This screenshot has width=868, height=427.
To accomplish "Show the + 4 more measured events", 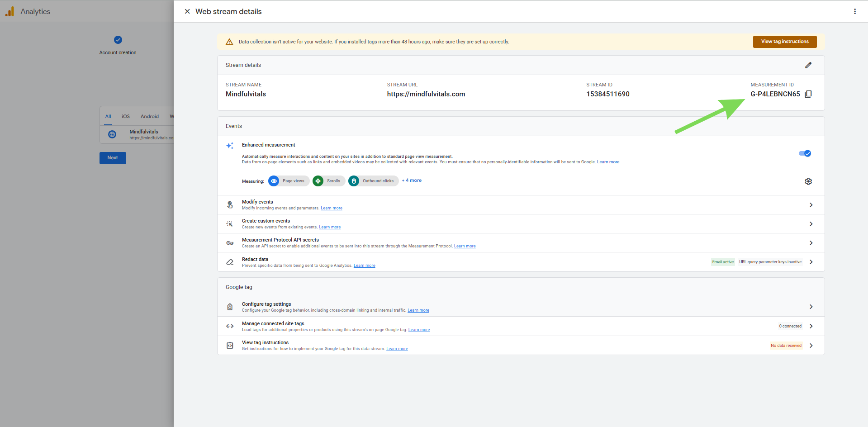I will [412, 180].
